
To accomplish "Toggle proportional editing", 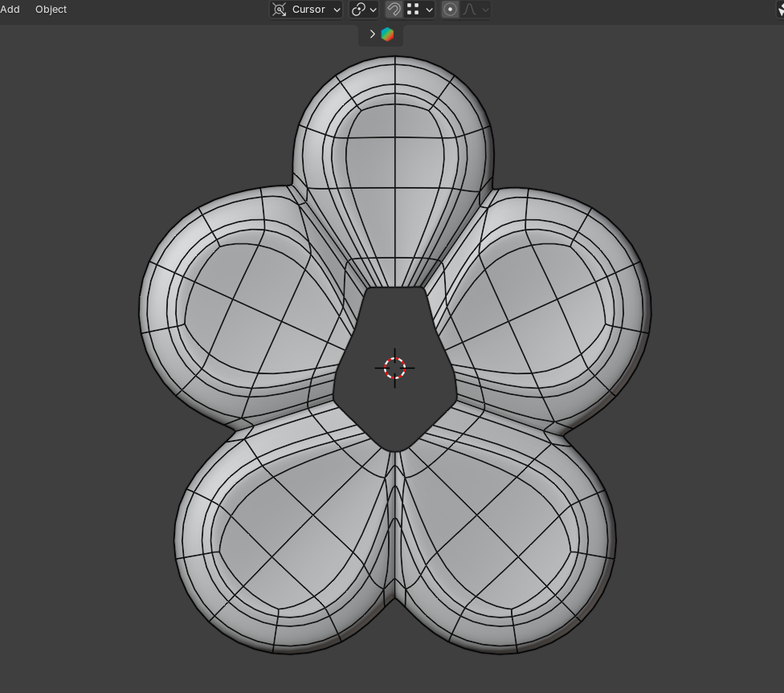I will pyautogui.click(x=450, y=10).
